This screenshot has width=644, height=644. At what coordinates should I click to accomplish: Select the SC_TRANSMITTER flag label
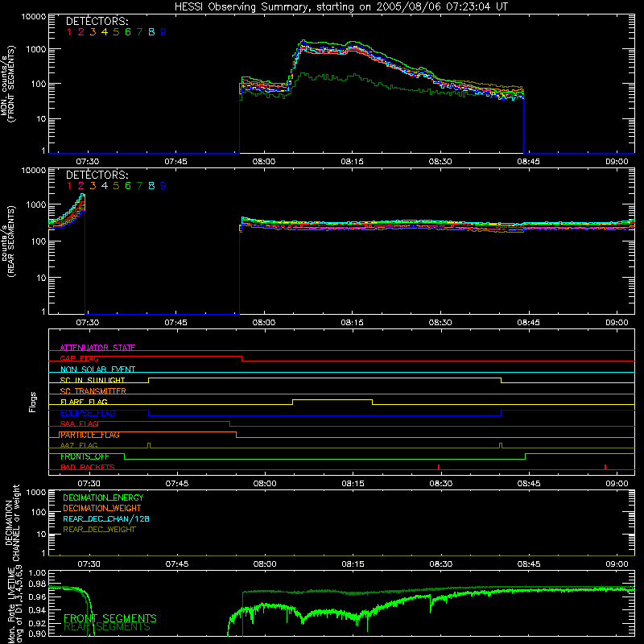tap(93, 391)
